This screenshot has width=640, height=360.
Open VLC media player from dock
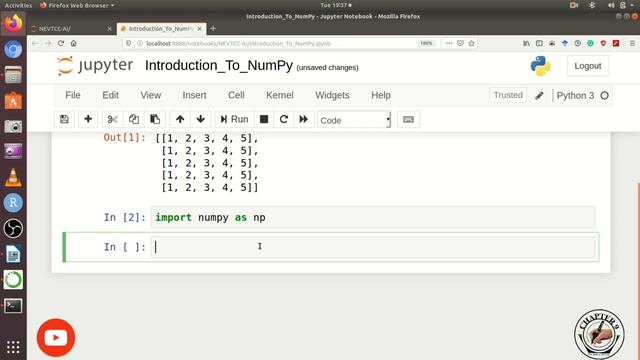click(x=13, y=178)
